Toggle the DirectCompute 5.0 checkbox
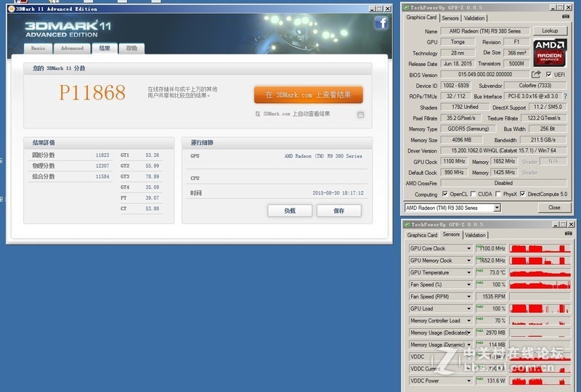 (522, 194)
